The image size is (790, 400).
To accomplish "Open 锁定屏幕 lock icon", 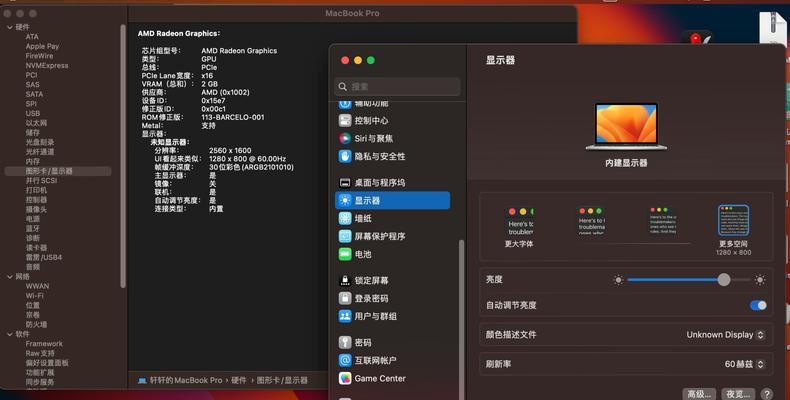I will pos(345,281).
